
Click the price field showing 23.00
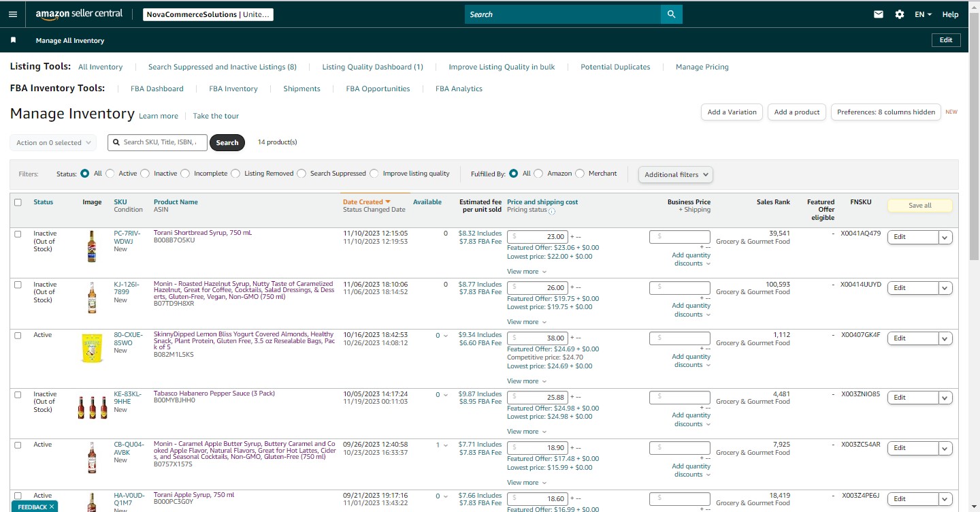pyautogui.click(x=538, y=237)
